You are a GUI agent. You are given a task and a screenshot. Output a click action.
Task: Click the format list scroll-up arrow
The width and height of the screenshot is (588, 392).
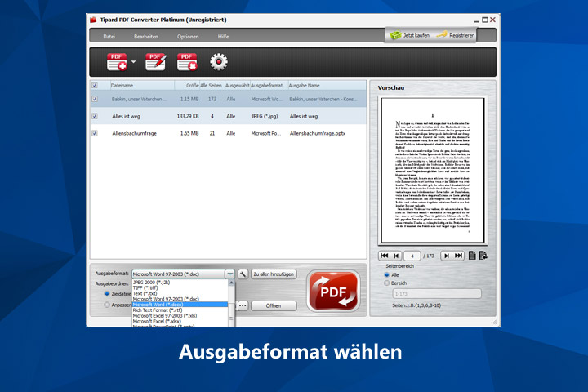pyautogui.click(x=231, y=283)
